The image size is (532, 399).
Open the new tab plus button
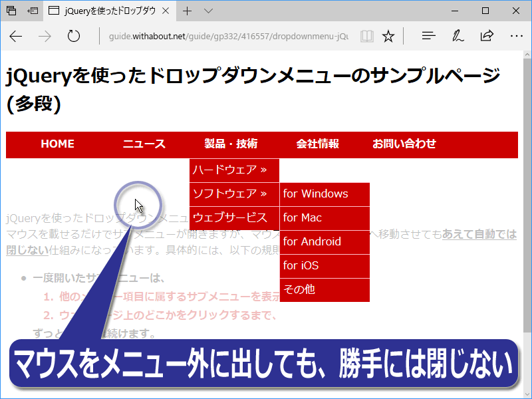pyautogui.click(x=188, y=11)
